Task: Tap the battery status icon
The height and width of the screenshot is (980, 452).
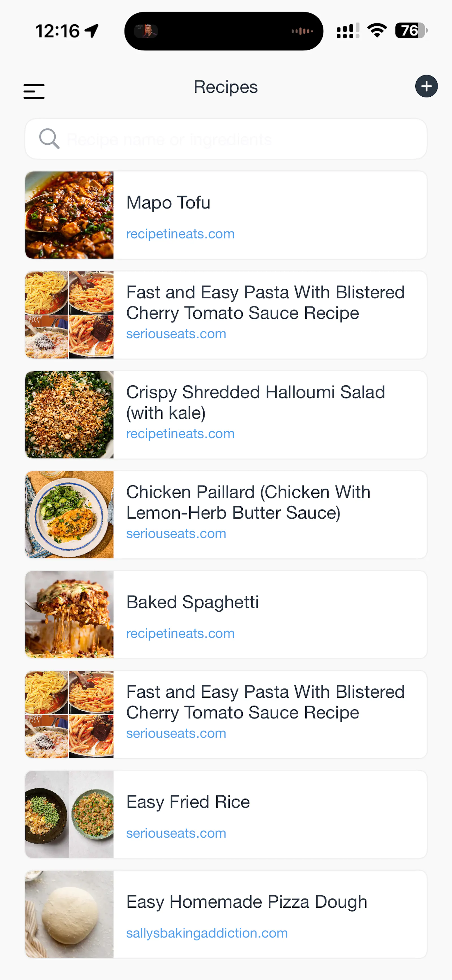Action: 411,31
